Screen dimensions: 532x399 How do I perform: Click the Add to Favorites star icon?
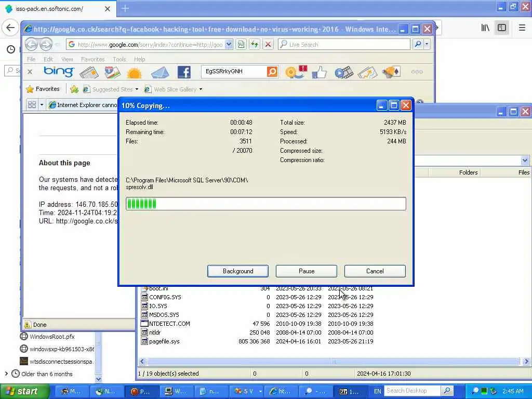point(74,89)
